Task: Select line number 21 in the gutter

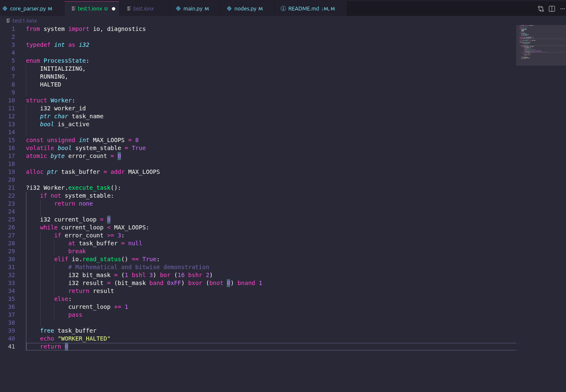Action: [x=11, y=188]
